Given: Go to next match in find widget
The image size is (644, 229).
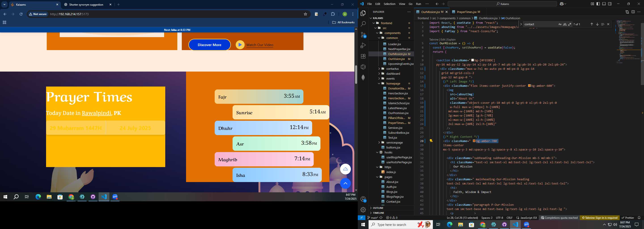Looking at the screenshot, I should [x=597, y=24].
